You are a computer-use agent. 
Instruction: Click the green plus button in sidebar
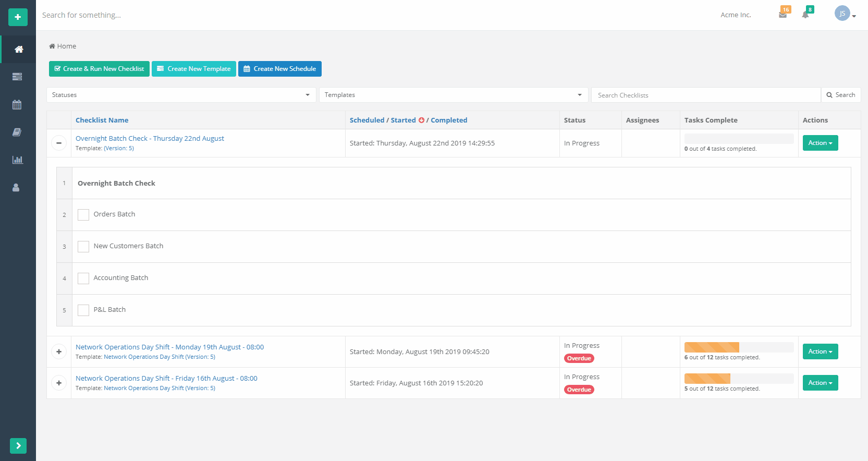click(18, 17)
